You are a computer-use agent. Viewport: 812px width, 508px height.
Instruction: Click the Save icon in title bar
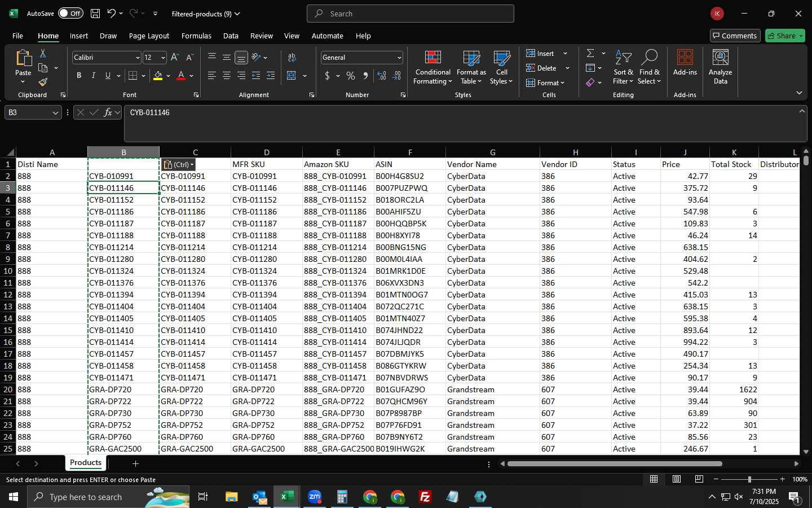coord(95,14)
